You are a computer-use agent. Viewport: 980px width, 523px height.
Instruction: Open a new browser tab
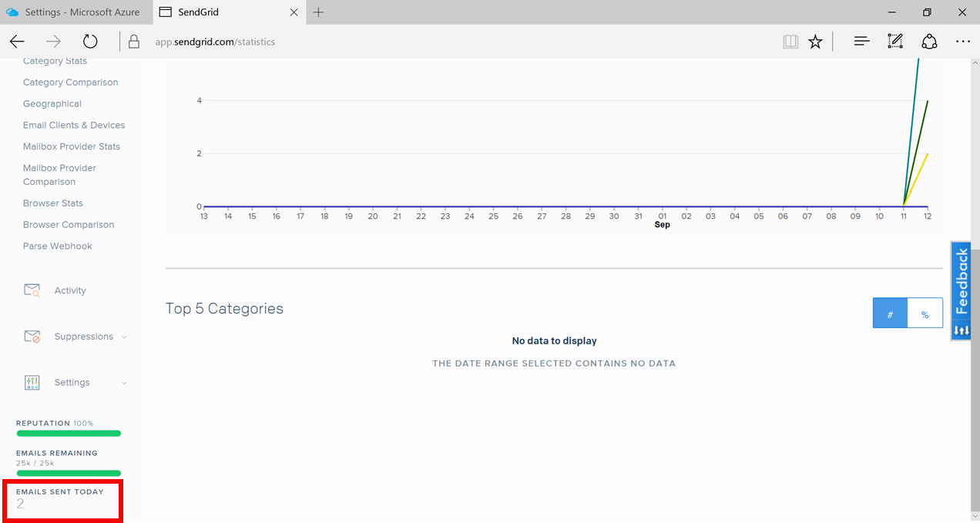(x=319, y=12)
